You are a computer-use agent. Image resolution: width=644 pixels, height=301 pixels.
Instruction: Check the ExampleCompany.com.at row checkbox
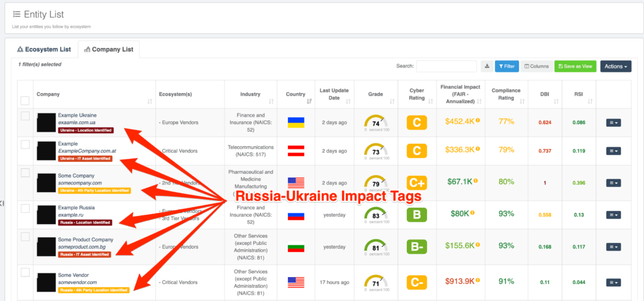click(x=25, y=144)
